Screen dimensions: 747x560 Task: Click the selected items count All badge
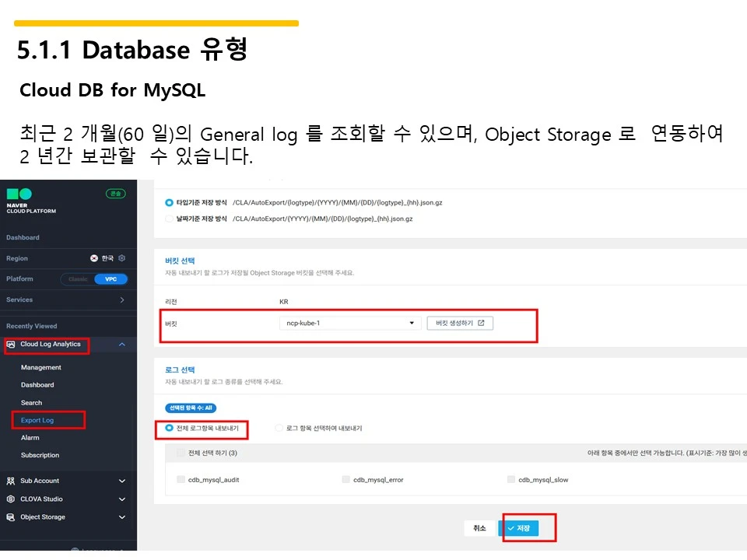(191, 408)
